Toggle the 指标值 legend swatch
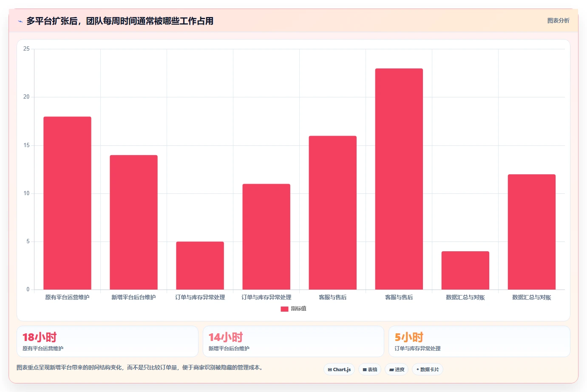This screenshot has height=392, width=587. (x=284, y=309)
